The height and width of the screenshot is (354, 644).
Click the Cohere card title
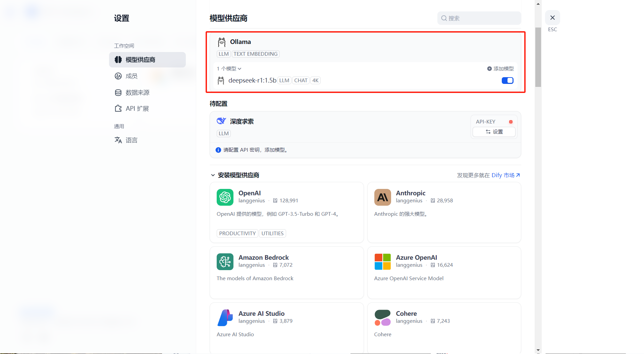coord(407,313)
